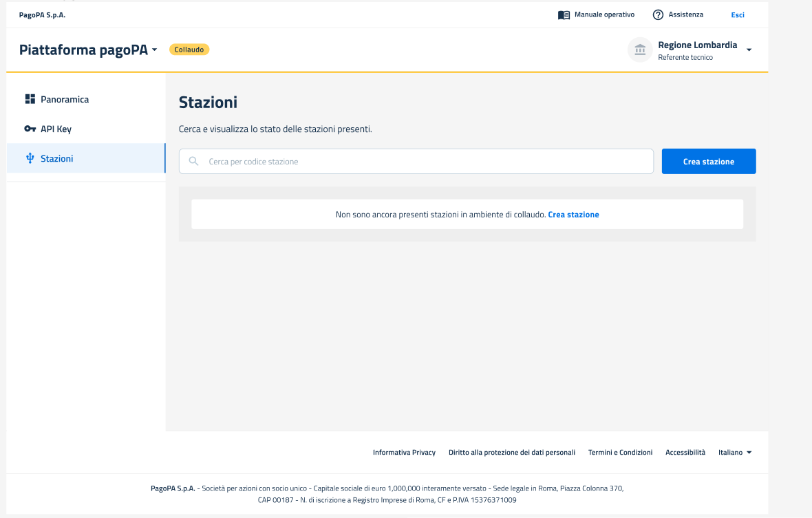The height and width of the screenshot is (518, 812).
Task: Click the Collaudo environment badge
Action: tap(189, 50)
